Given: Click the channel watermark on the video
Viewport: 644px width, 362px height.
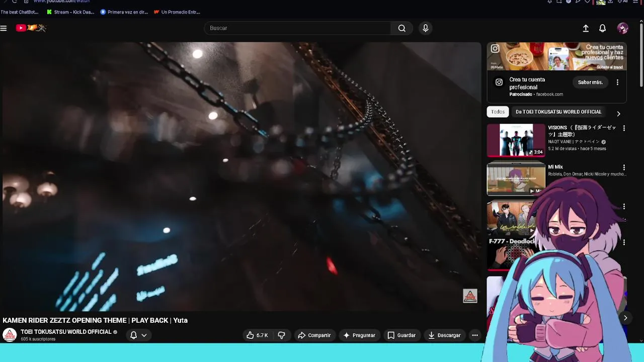Looking at the screenshot, I should 470,296.
